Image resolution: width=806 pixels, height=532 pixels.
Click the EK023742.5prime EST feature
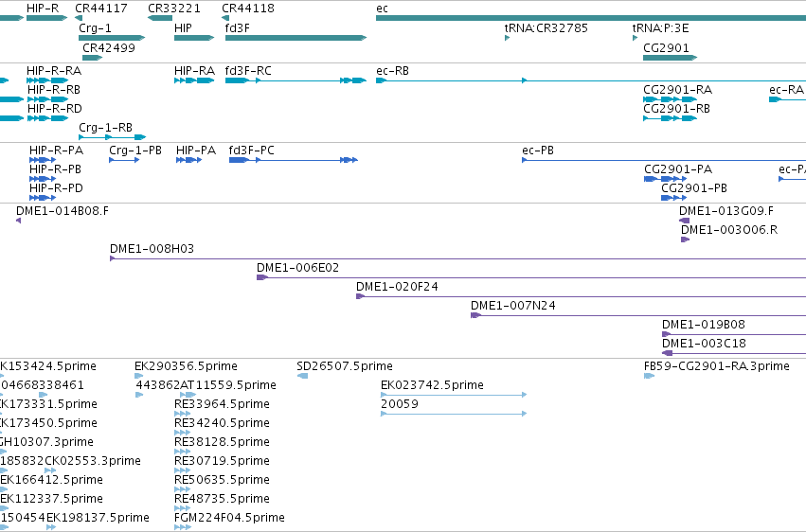(454, 395)
